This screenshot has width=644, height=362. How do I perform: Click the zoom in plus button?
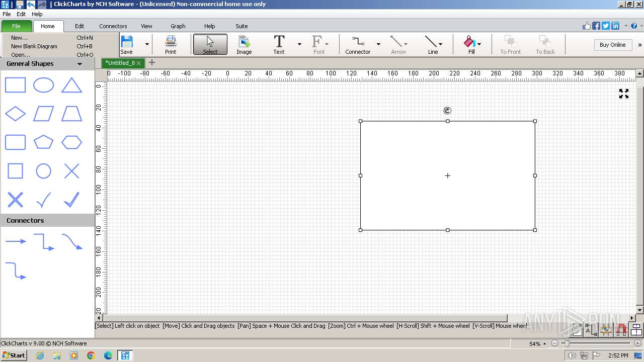pos(637,343)
